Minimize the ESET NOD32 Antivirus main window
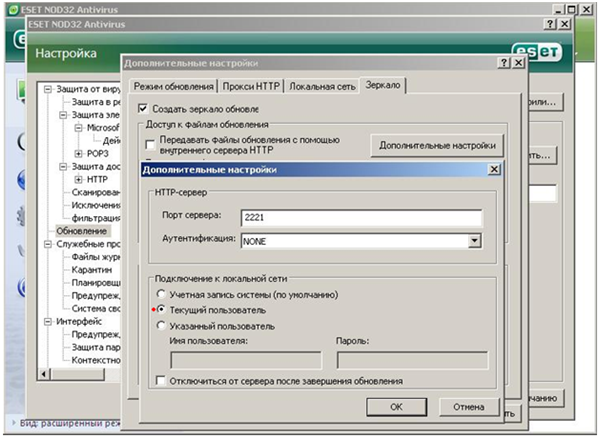Screen dimensions: 598x437 click(x=559, y=10)
